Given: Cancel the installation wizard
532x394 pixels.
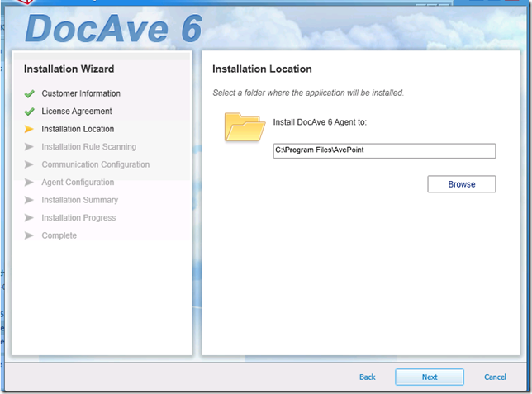Looking at the screenshot, I should (495, 377).
